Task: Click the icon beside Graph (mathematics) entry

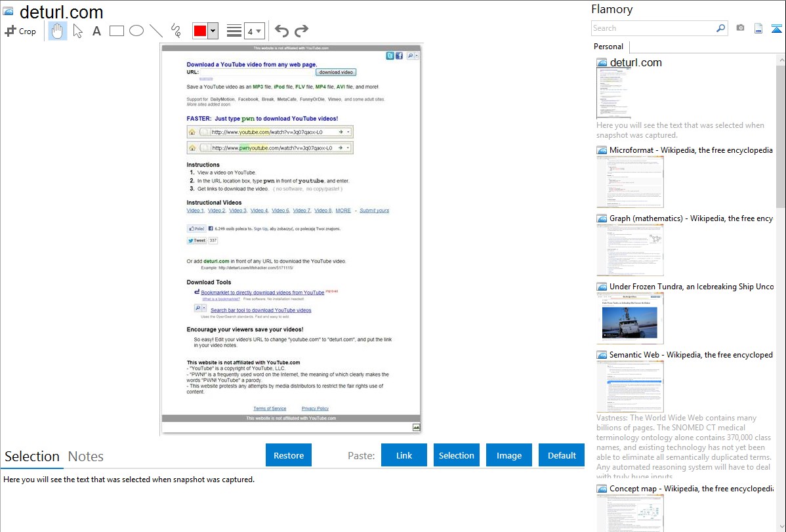Action: pos(602,218)
